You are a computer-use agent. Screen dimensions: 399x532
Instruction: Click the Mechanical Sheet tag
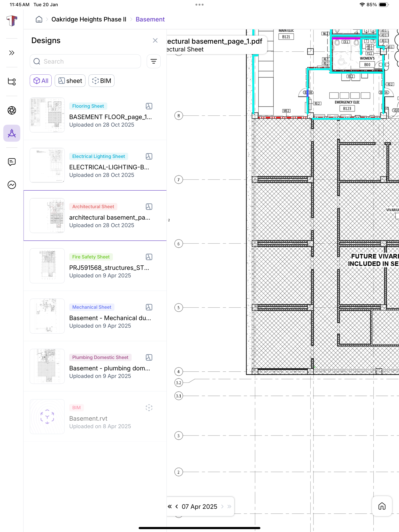[x=92, y=307]
